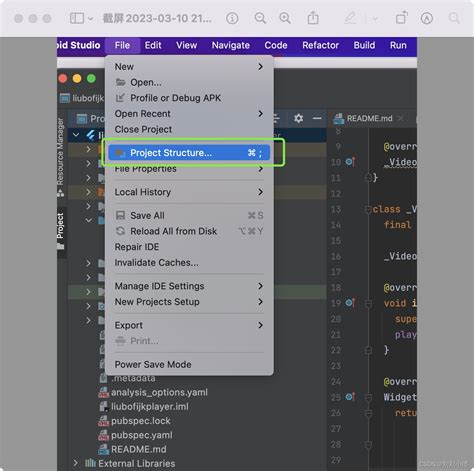
Task: Open the Share button in Preview
Action: [313, 18]
